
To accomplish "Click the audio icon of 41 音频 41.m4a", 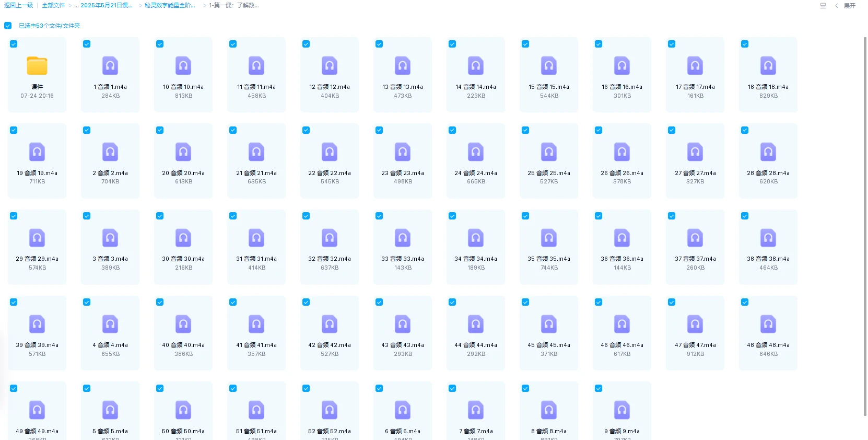I will click(x=256, y=324).
